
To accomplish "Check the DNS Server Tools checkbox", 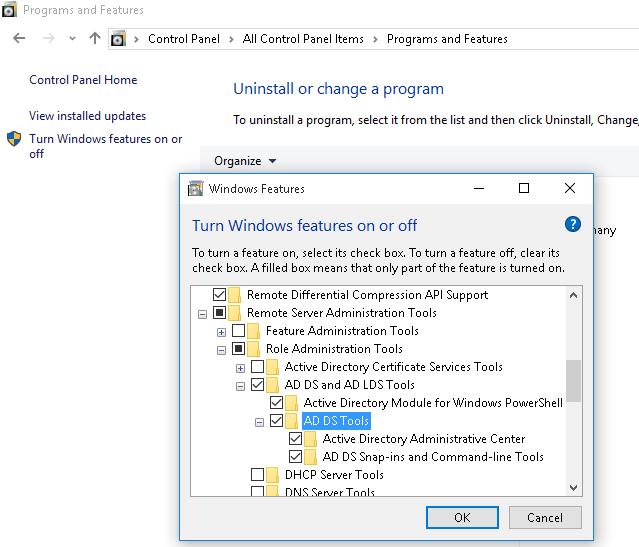I will [x=257, y=491].
